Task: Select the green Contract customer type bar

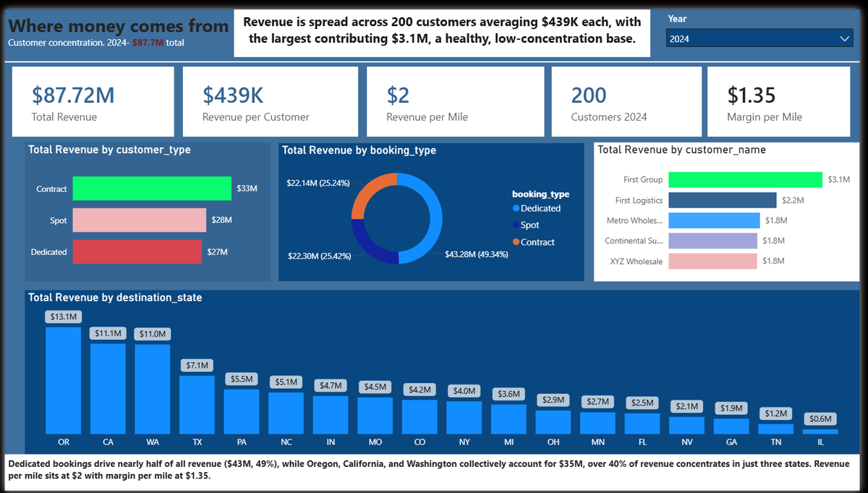Action: [x=152, y=189]
